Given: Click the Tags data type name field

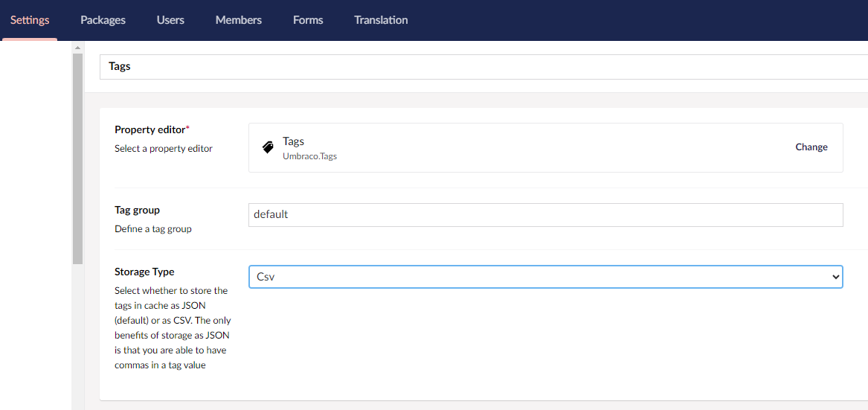Looking at the screenshot, I should coord(483,66).
